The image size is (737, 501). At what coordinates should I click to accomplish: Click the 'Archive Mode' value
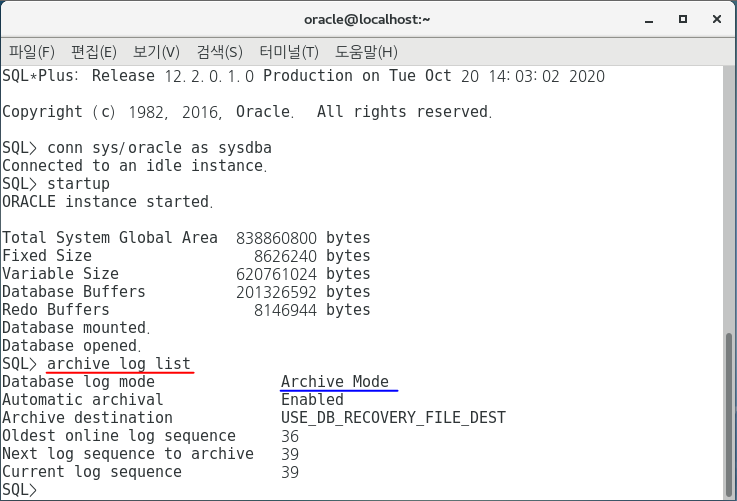(x=335, y=381)
